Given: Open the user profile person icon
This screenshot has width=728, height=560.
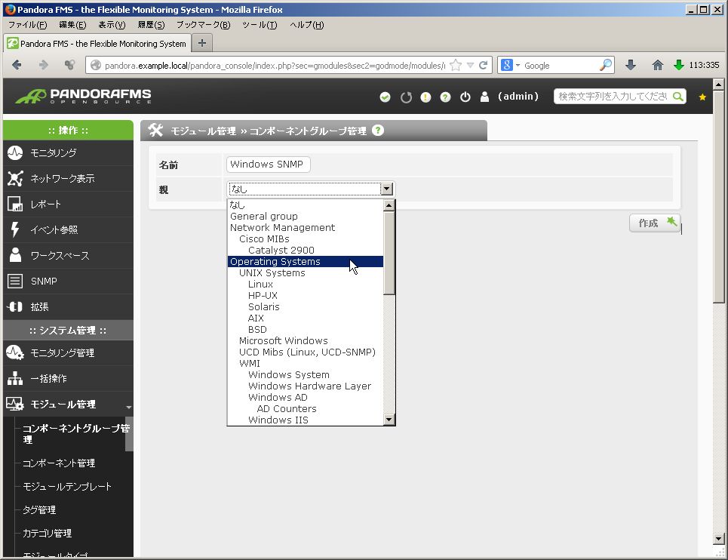Looking at the screenshot, I should [x=484, y=97].
